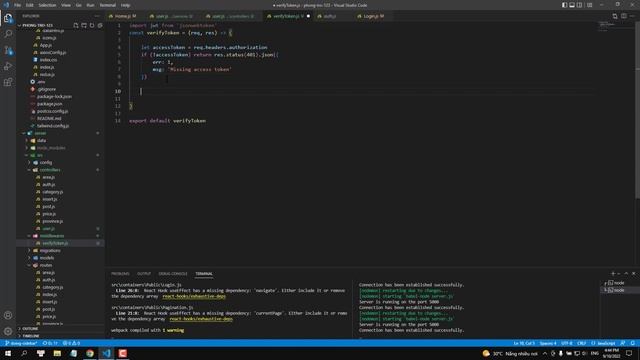Screen dimensions: 640x360
Task: Switch to the Debug Console tab
Action: [173, 273]
